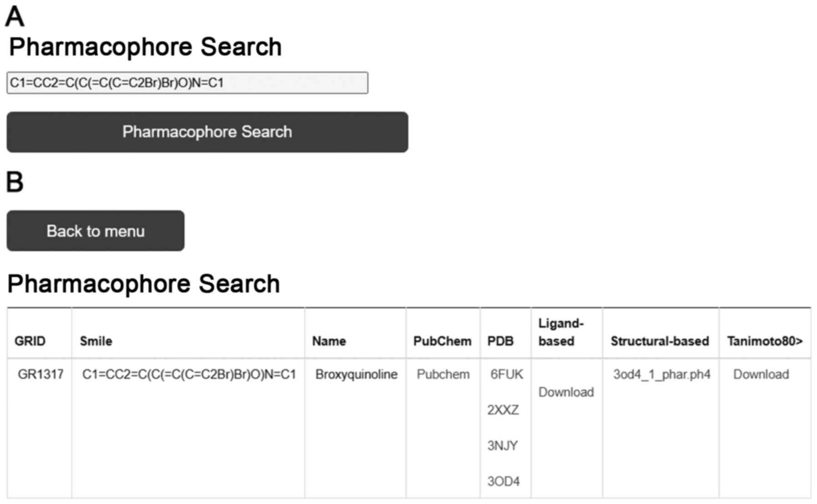Click the PDB column header
This screenshot has width=817, height=504.
tap(500, 341)
